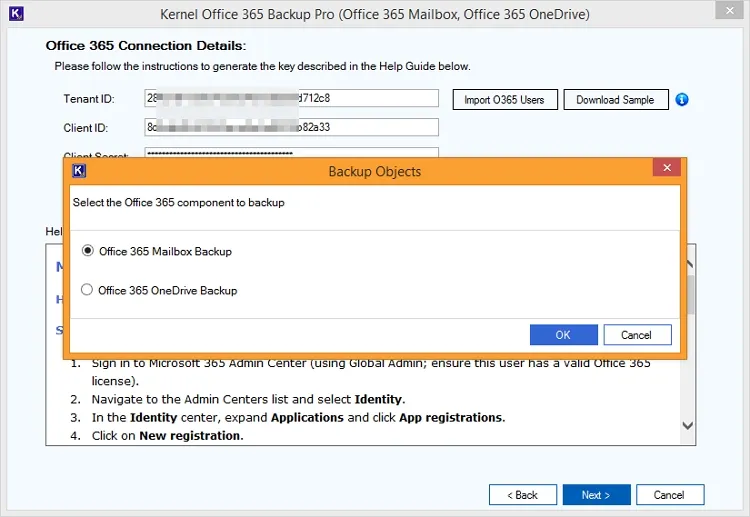This screenshot has height=517, width=750.
Task: Focus the Tenant ID input field
Action: 291,98
